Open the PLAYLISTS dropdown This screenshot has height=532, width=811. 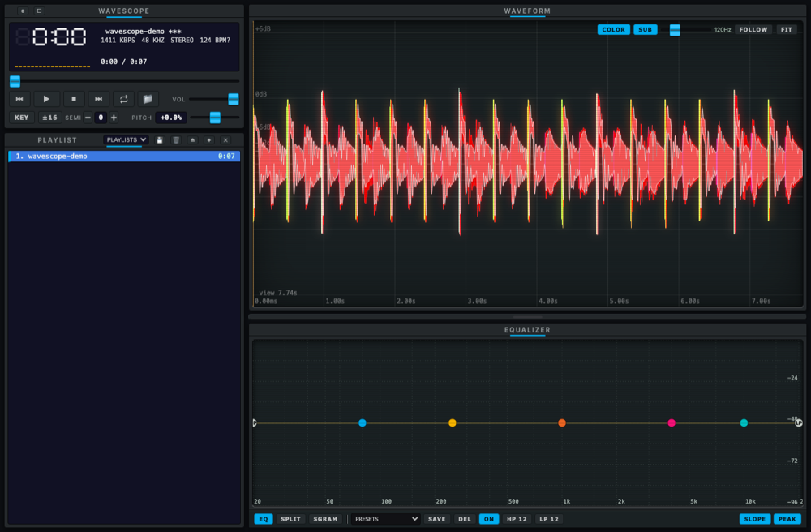(x=127, y=140)
